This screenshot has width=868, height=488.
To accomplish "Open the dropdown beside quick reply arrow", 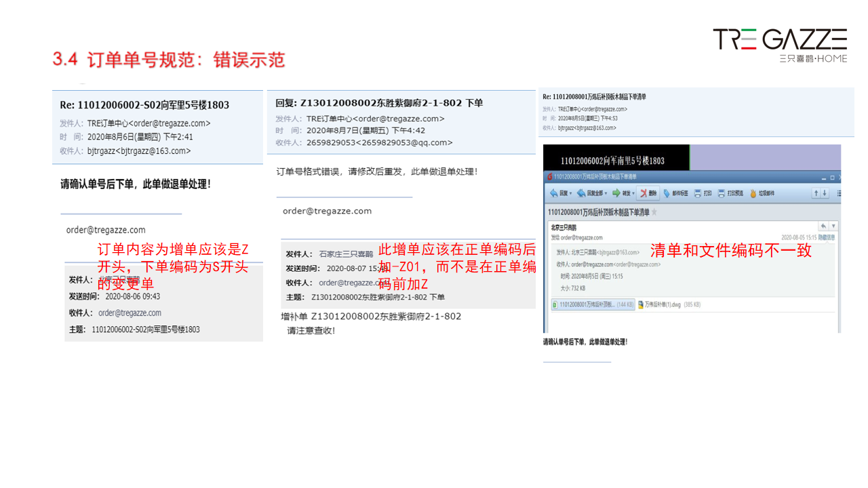I will [x=833, y=226].
